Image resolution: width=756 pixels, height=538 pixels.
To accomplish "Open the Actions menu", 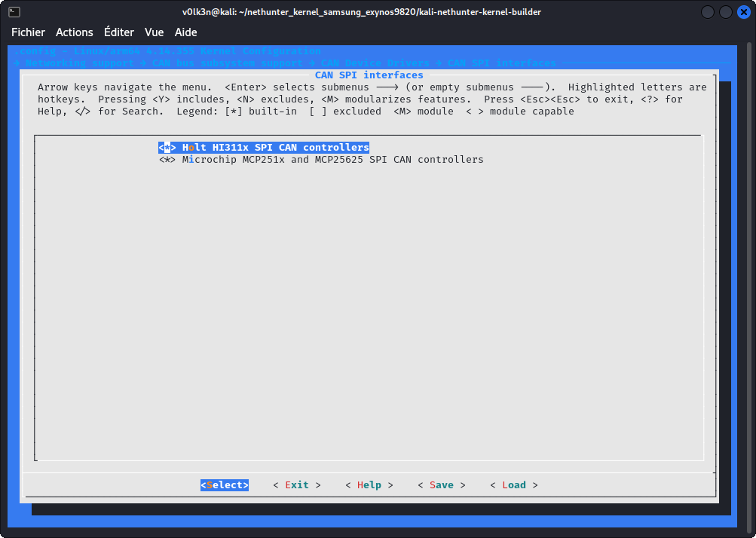I will point(75,32).
